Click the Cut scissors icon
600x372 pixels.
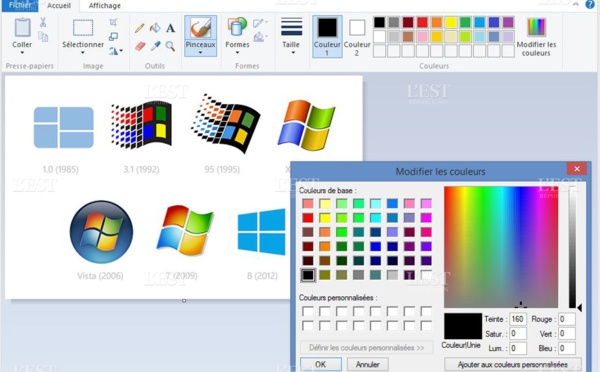[x=43, y=22]
